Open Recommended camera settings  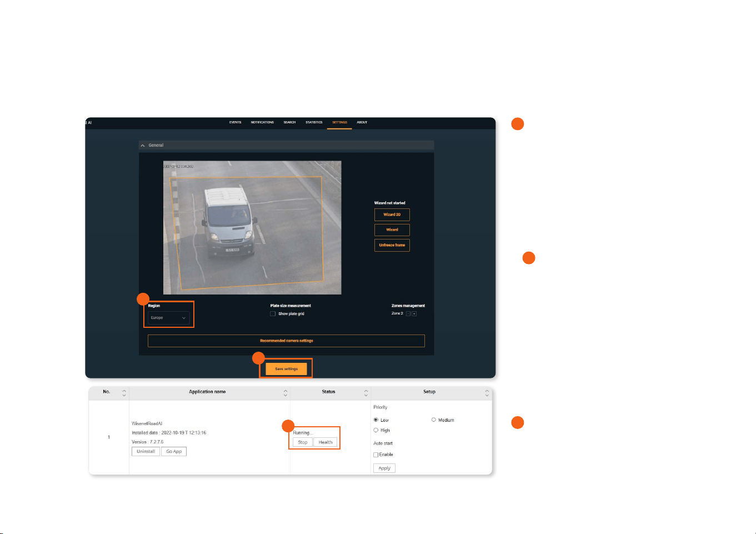point(286,341)
